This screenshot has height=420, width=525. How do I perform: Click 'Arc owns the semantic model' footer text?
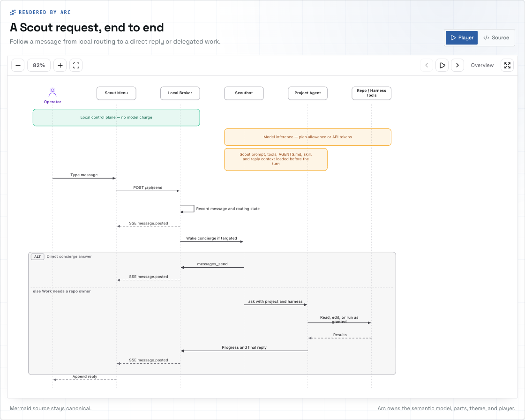446,408
